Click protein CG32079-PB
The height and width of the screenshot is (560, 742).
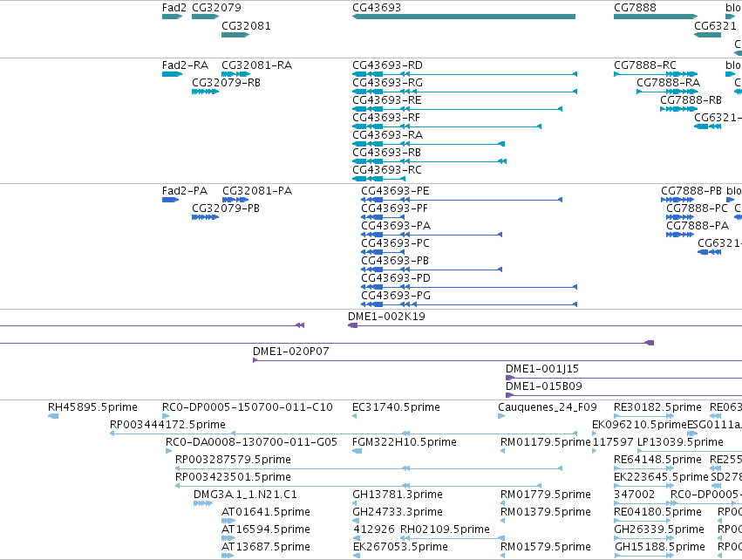pyautogui.click(x=205, y=217)
